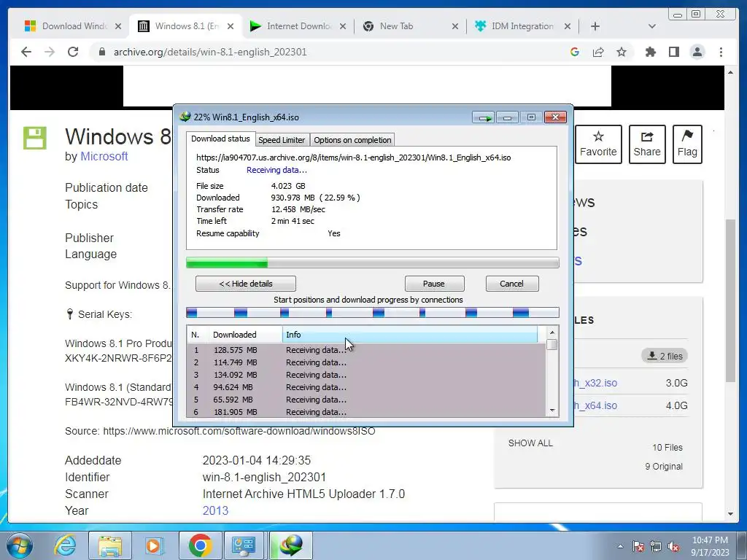The width and height of the screenshot is (747, 560).
Task: Open Google search icon in address bar
Action: coord(575,52)
